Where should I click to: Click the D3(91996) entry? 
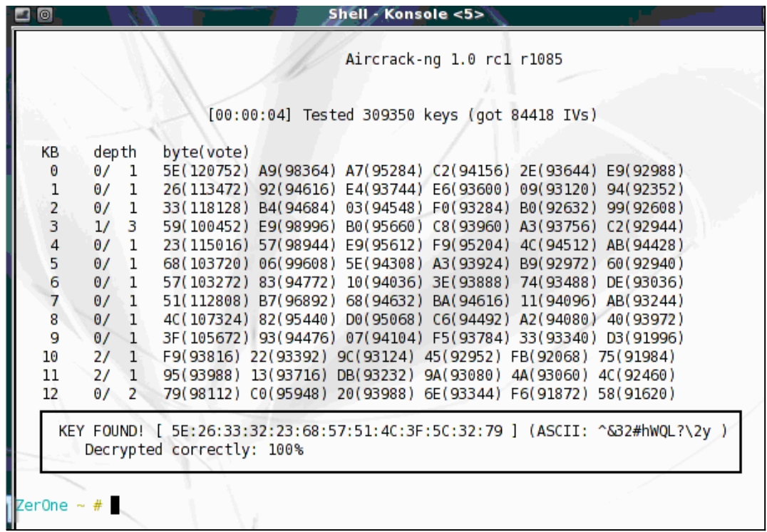tap(645, 338)
